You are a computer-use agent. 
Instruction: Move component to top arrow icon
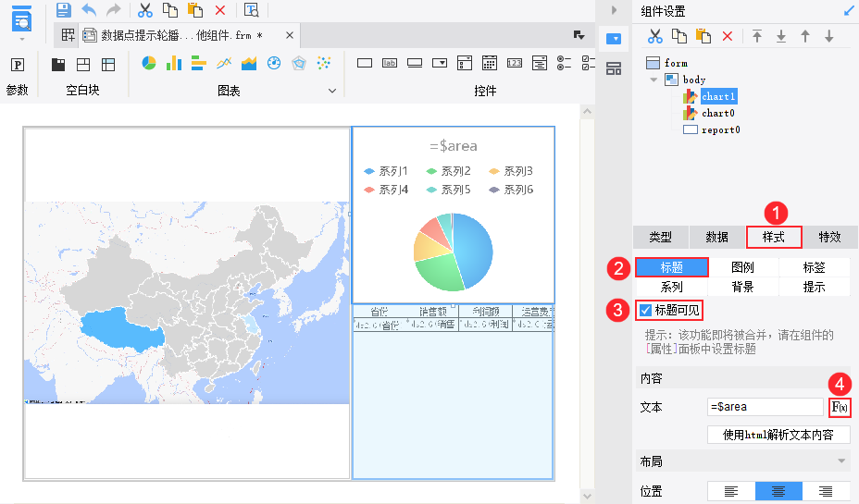click(757, 36)
